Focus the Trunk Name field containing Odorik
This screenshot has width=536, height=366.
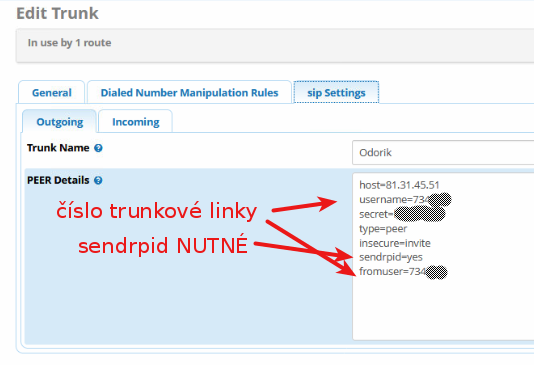[443, 152]
